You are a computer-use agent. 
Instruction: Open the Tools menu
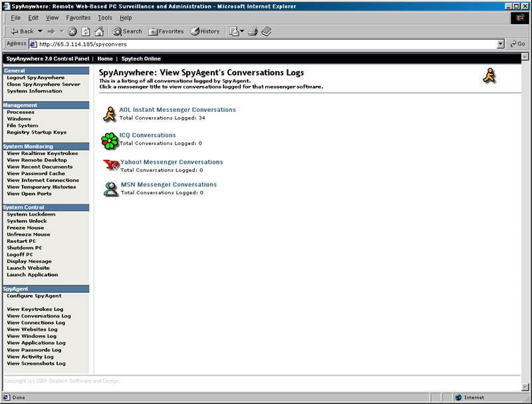[105, 18]
